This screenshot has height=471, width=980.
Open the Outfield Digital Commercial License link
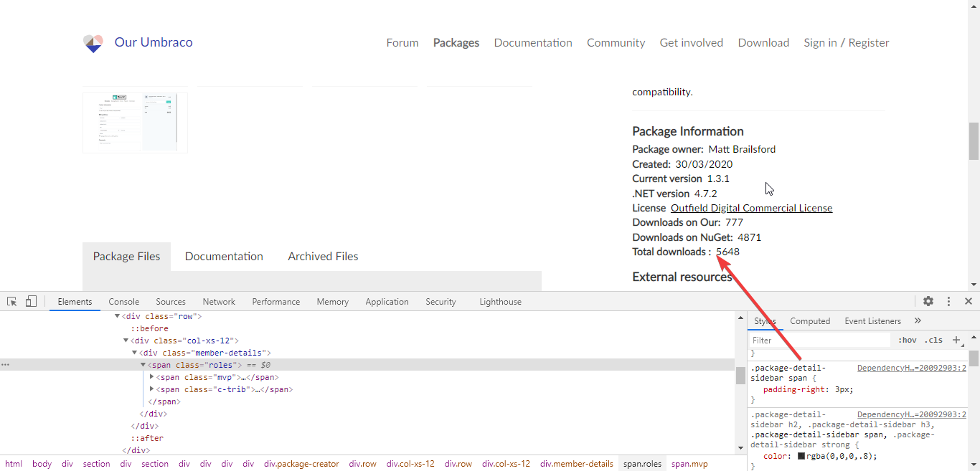pyautogui.click(x=751, y=208)
